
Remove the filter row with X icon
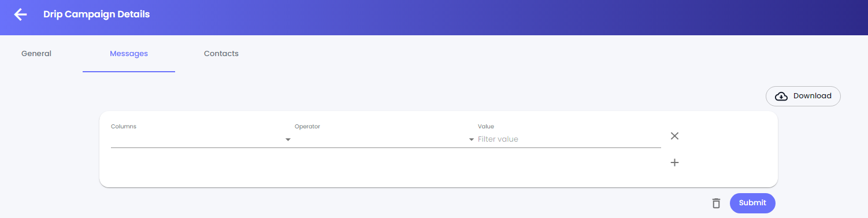pyautogui.click(x=674, y=136)
